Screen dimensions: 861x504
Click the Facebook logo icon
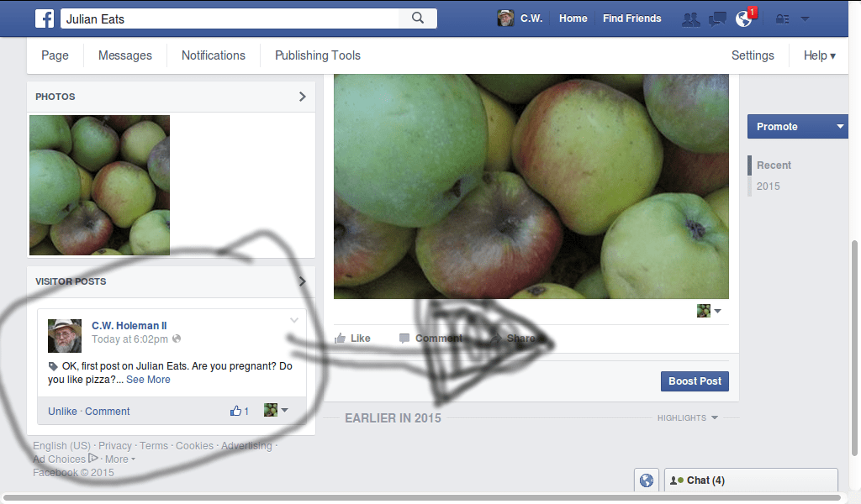(44, 18)
